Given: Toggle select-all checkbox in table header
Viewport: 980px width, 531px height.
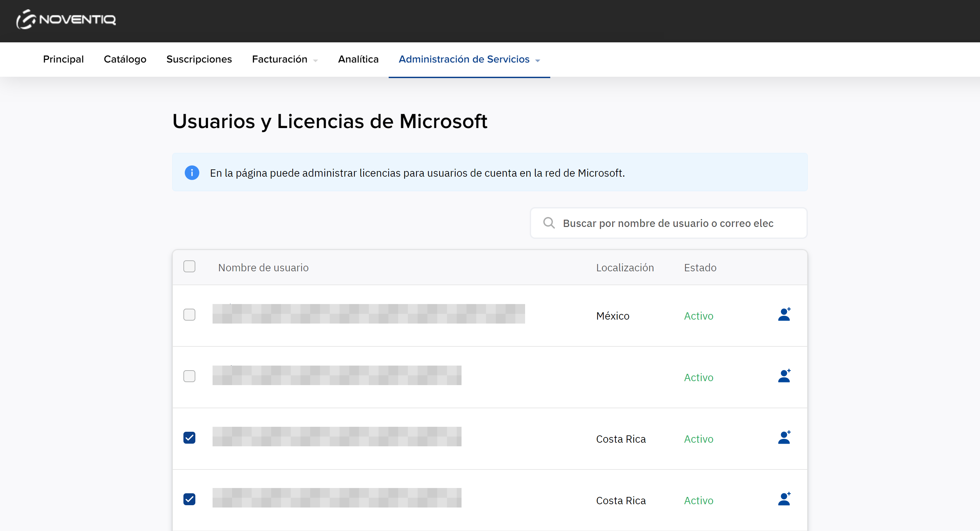Looking at the screenshot, I should (x=189, y=266).
